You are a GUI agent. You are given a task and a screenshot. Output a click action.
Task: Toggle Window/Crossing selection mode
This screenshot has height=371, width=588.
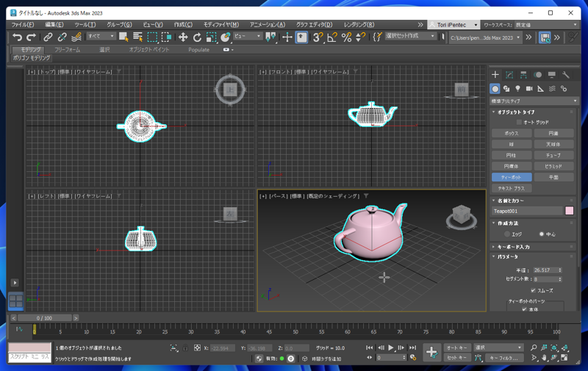point(167,37)
